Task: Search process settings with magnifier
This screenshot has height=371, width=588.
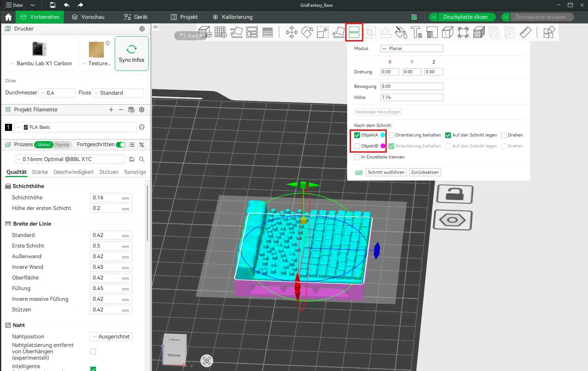Action: coord(142,159)
